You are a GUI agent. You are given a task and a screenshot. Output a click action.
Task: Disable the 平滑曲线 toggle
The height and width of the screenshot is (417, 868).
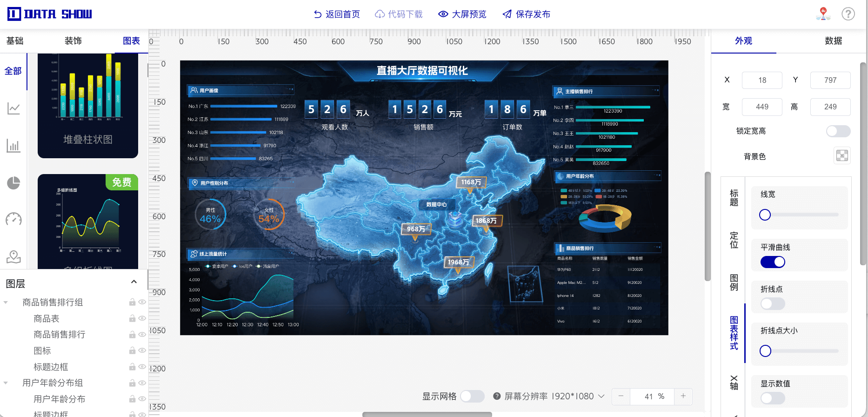773,262
